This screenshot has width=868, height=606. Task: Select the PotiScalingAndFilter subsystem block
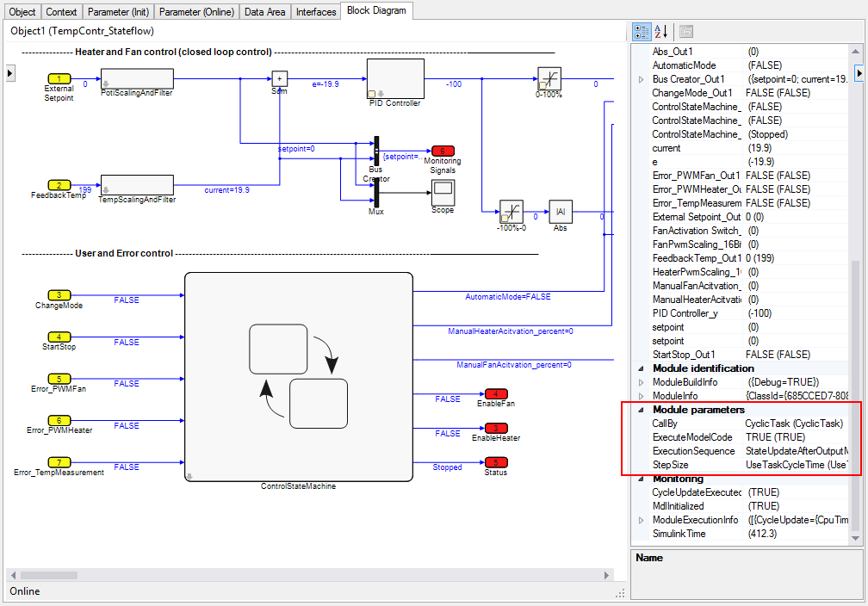point(137,78)
